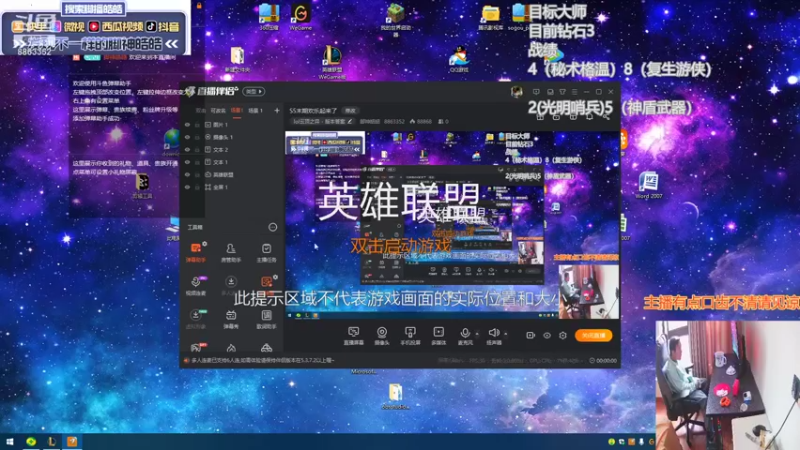Mute the 麦克风 microphone
Image resolution: width=800 pixels, height=450 pixels.
click(465, 336)
